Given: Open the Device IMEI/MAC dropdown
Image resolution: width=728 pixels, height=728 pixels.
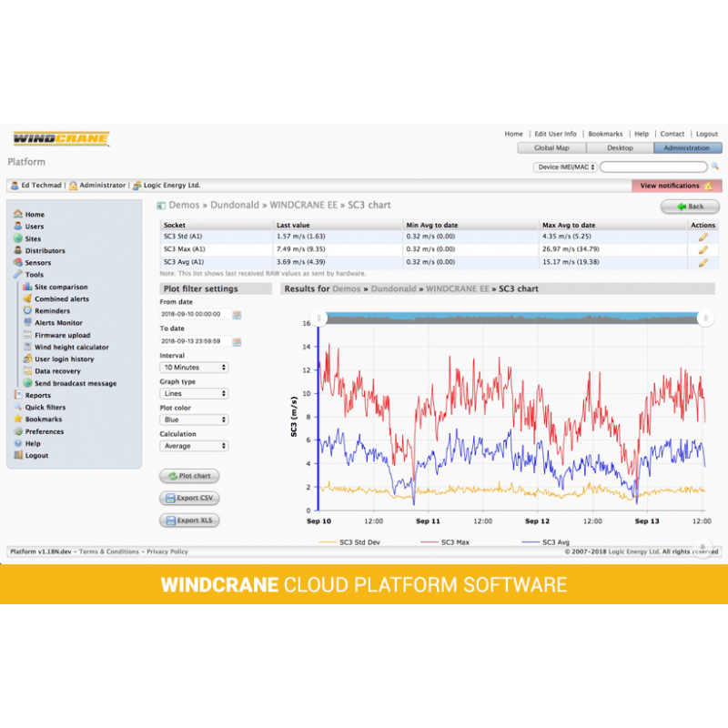Looking at the screenshot, I should [564, 167].
